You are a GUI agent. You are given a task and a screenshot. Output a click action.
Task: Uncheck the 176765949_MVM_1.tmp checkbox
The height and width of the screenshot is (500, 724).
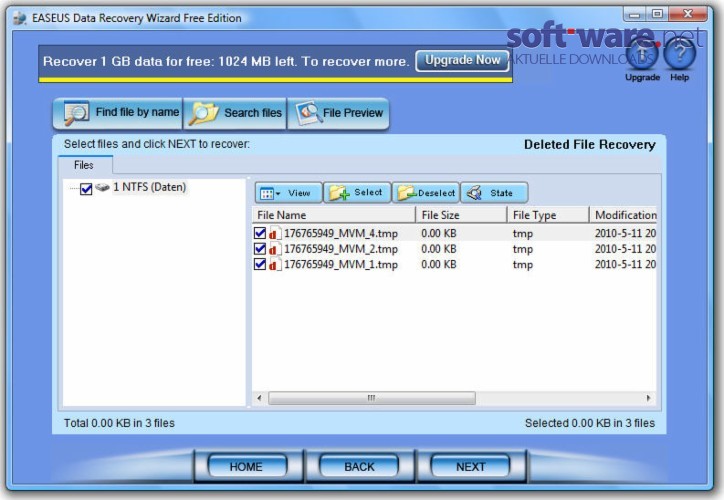tap(260, 264)
